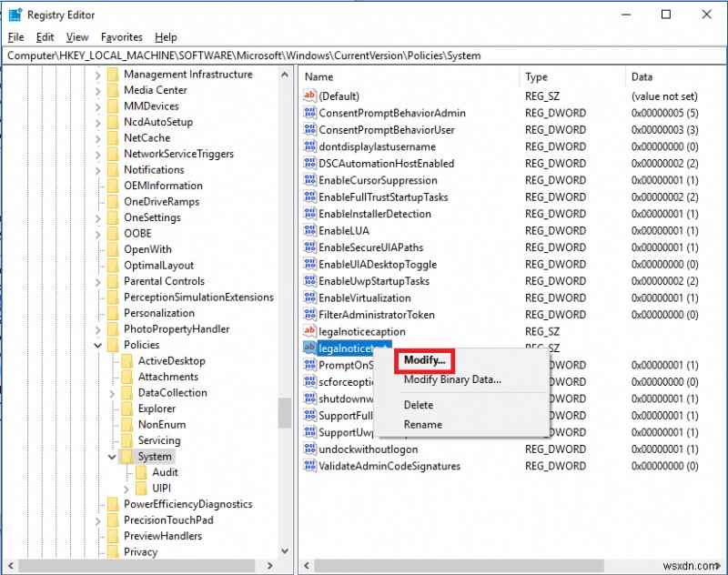Select the REG_DWORD icon beside ConsentPromptBehaviorAdmin
Screen dimensions: 728x575
pos(312,113)
